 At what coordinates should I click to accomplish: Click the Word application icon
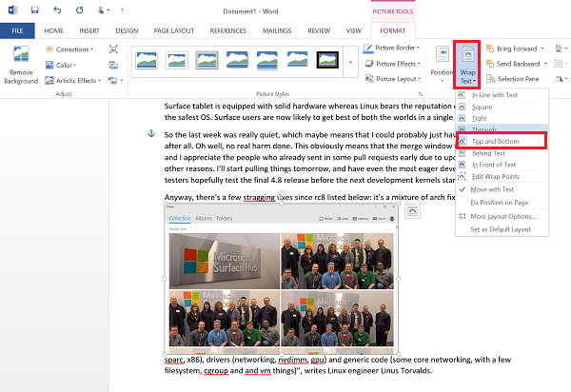[12, 10]
